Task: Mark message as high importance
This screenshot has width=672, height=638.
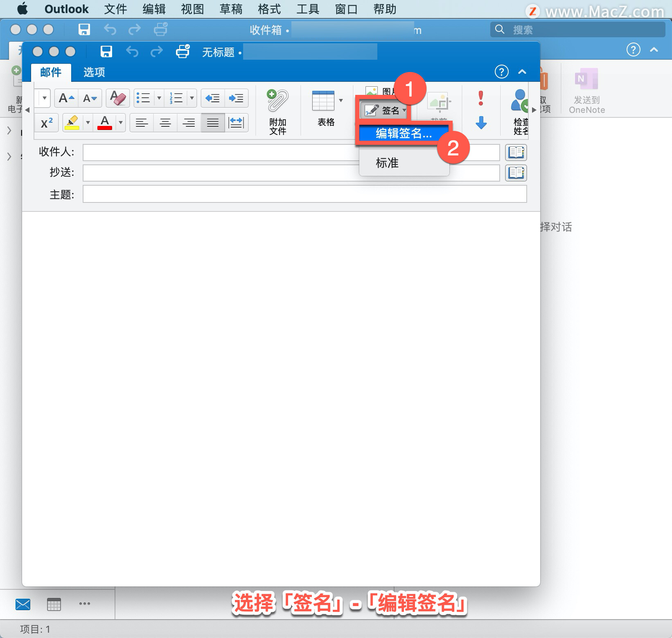Action: tap(481, 98)
